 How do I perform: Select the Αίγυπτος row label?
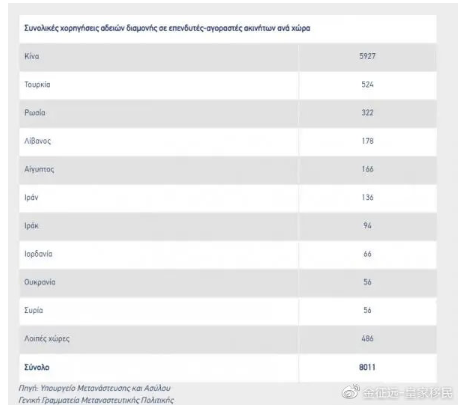[x=39, y=169]
